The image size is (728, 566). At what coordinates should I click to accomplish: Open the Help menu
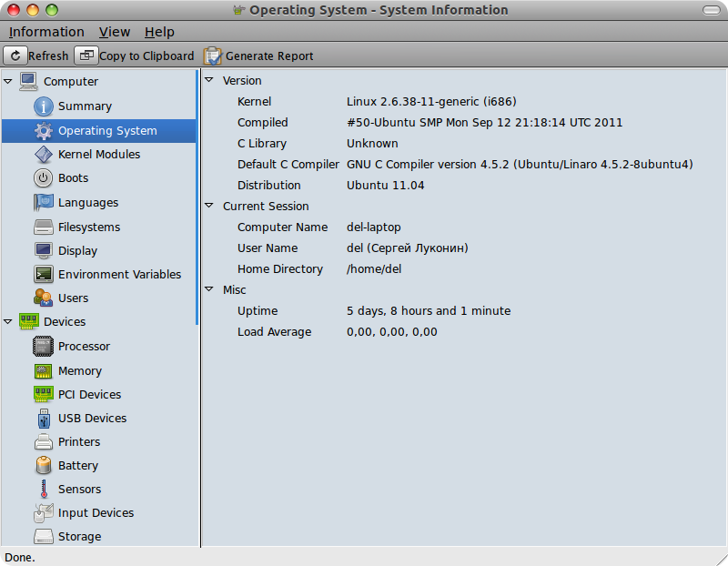(x=159, y=32)
